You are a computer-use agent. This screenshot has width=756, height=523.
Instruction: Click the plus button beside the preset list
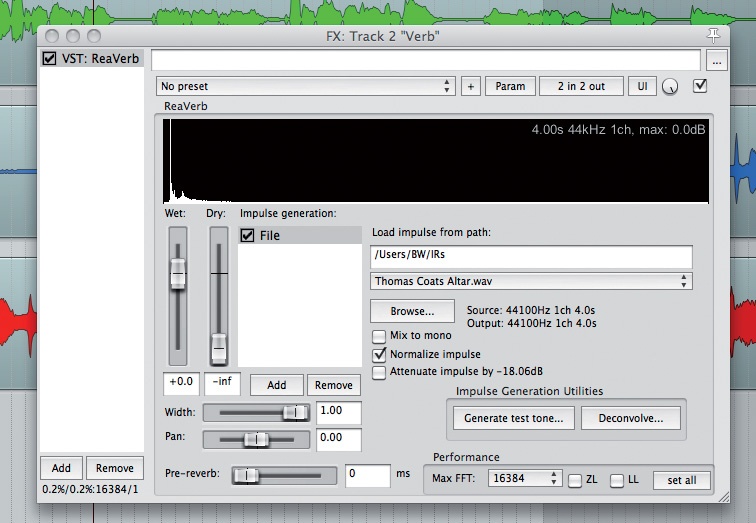coord(471,86)
